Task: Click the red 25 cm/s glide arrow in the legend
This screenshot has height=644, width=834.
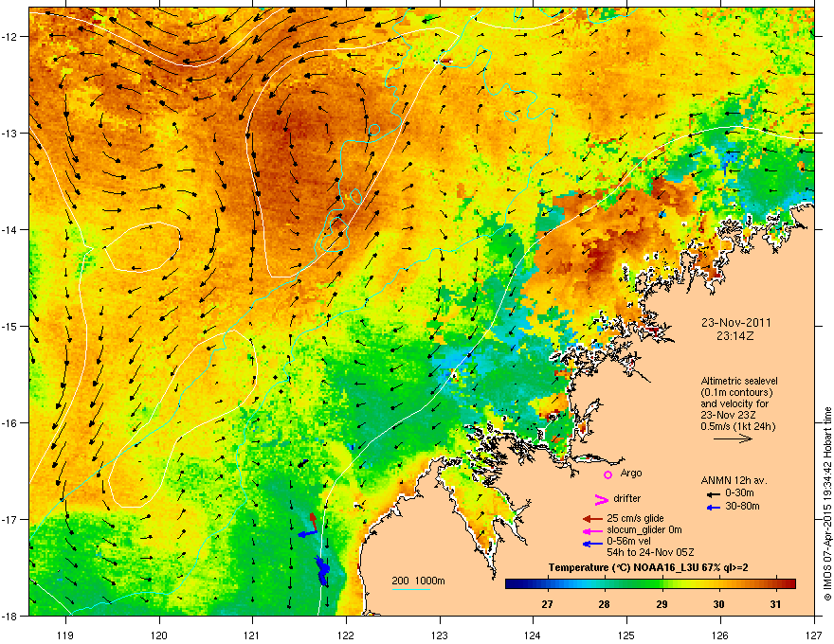Action: pyautogui.click(x=592, y=519)
